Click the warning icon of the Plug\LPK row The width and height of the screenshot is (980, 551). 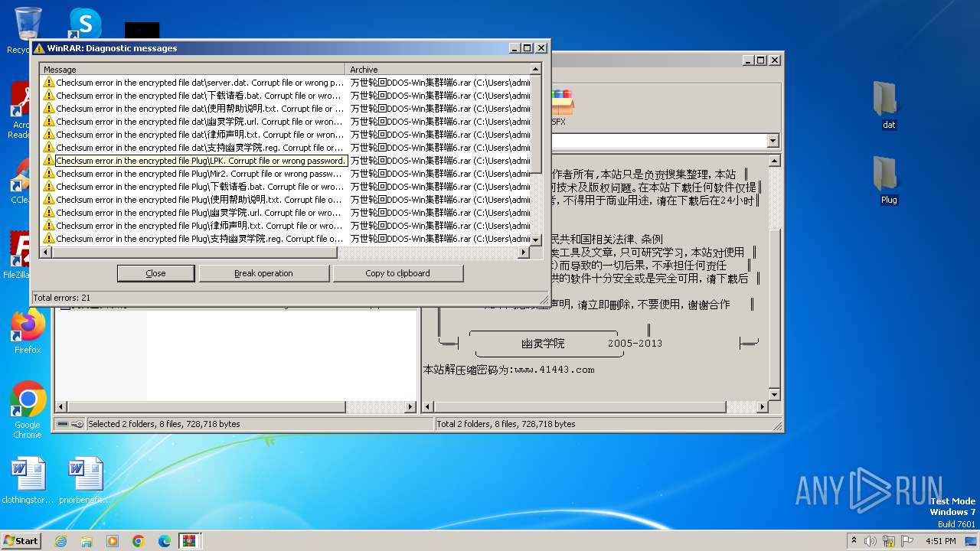point(49,161)
